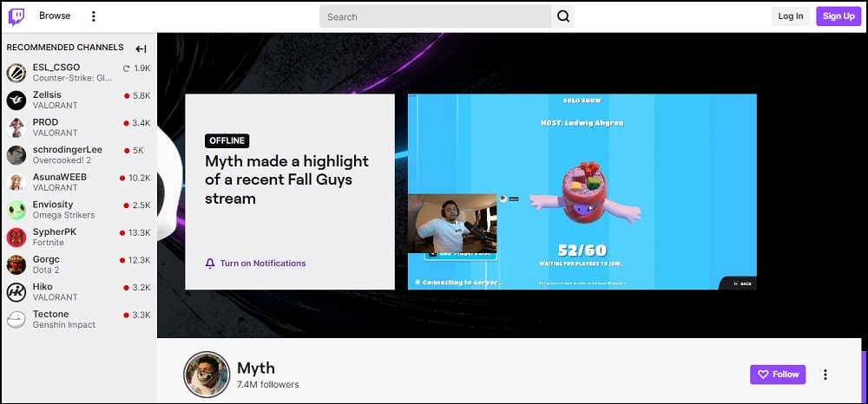Click the RECOMMENDED CHANNELS heading
Image resolution: width=868 pixels, height=404 pixels.
click(65, 48)
